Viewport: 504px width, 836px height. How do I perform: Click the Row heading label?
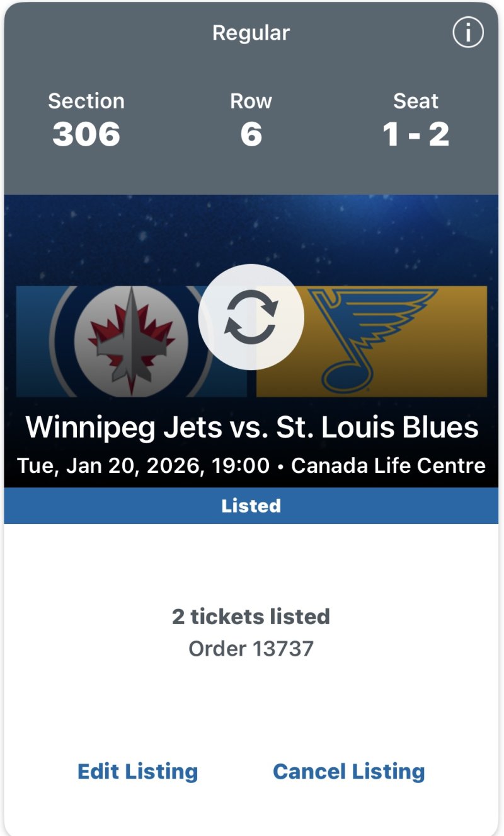(x=251, y=101)
